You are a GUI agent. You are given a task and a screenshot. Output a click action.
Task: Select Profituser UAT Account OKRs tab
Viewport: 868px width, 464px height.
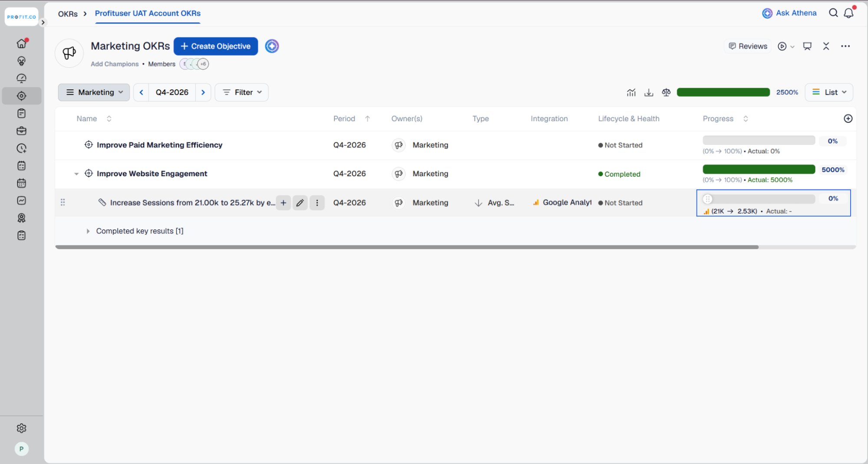tap(148, 13)
